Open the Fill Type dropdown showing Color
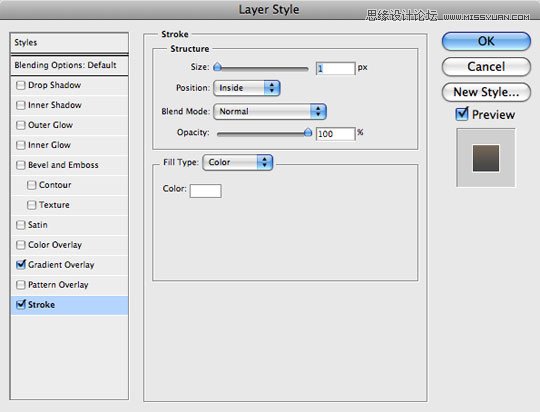Image resolution: width=540 pixels, height=412 pixels. click(x=238, y=162)
